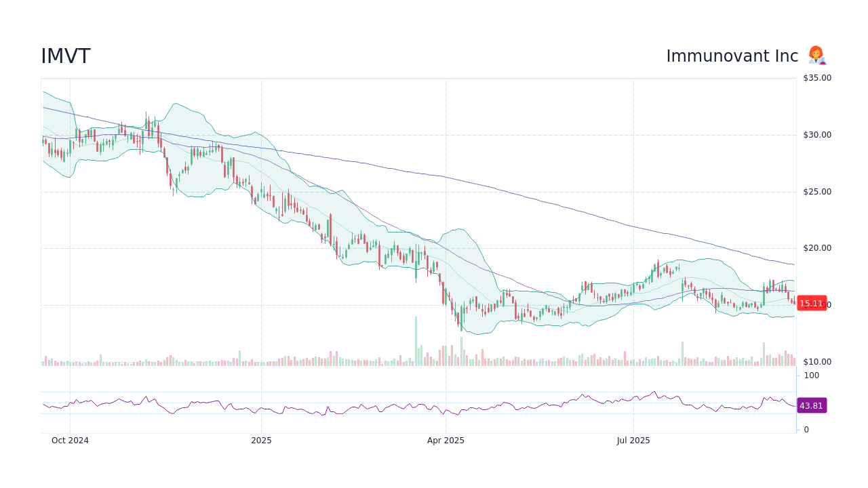This screenshot has width=868, height=488.
Task: Click the $25.00 price level label
Action: (x=816, y=191)
